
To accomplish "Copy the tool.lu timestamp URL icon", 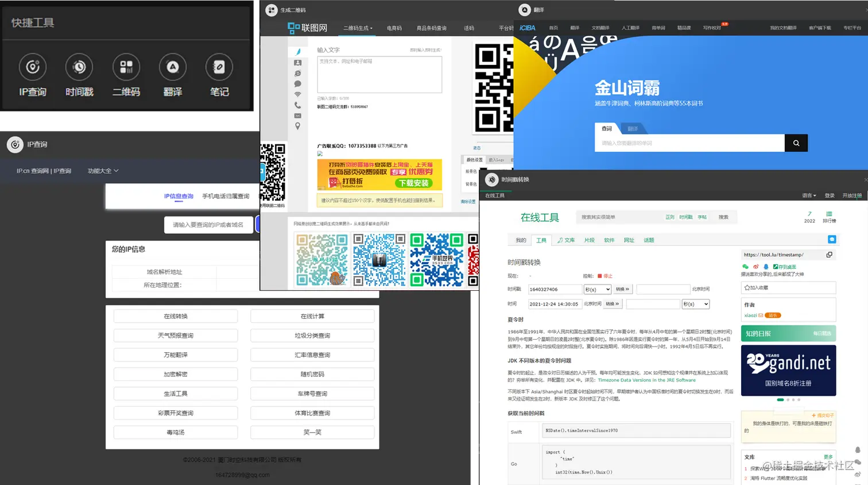I will (x=829, y=255).
